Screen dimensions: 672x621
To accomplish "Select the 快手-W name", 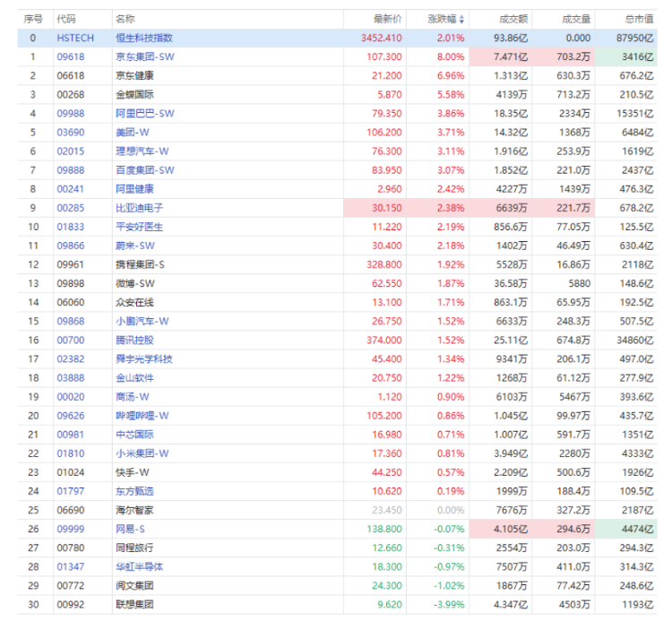I will [x=133, y=472].
